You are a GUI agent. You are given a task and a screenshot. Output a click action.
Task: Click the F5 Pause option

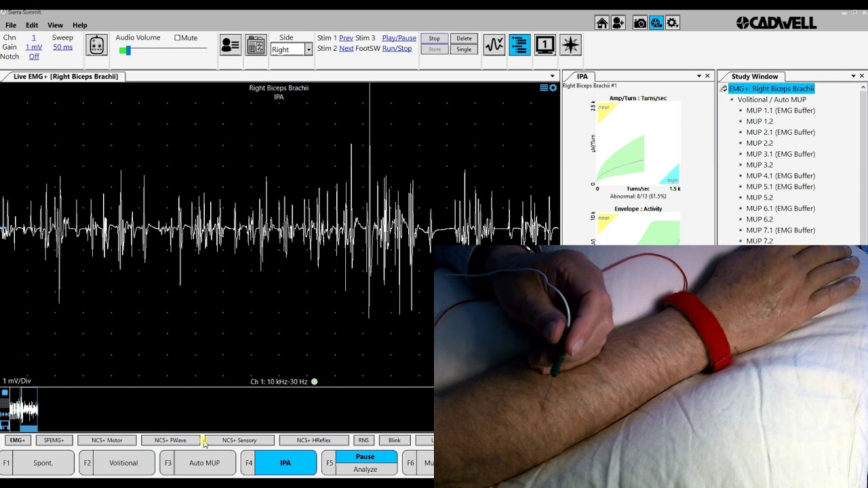pyautogui.click(x=365, y=457)
